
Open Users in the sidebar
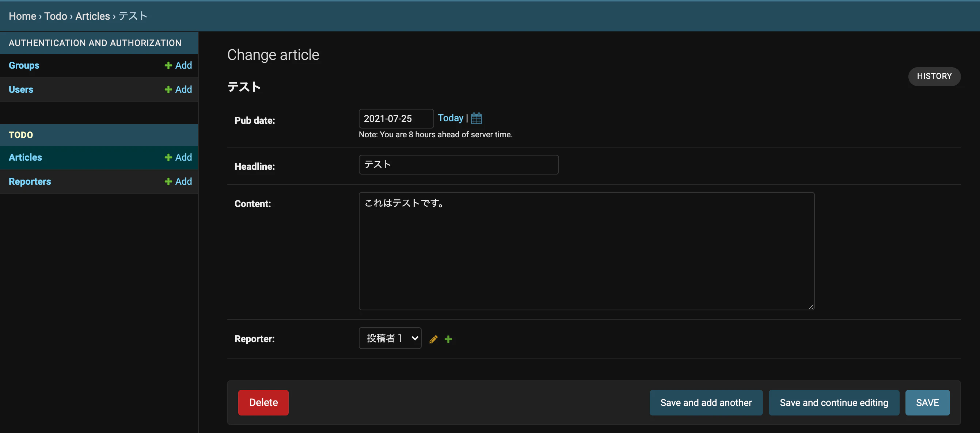click(x=21, y=89)
